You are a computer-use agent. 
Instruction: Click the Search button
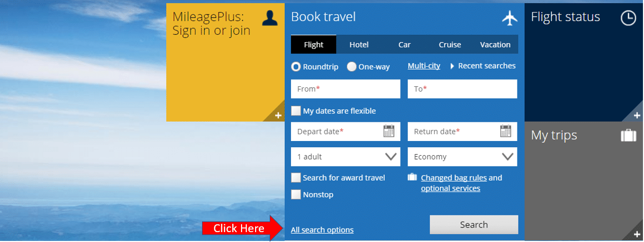tap(474, 225)
